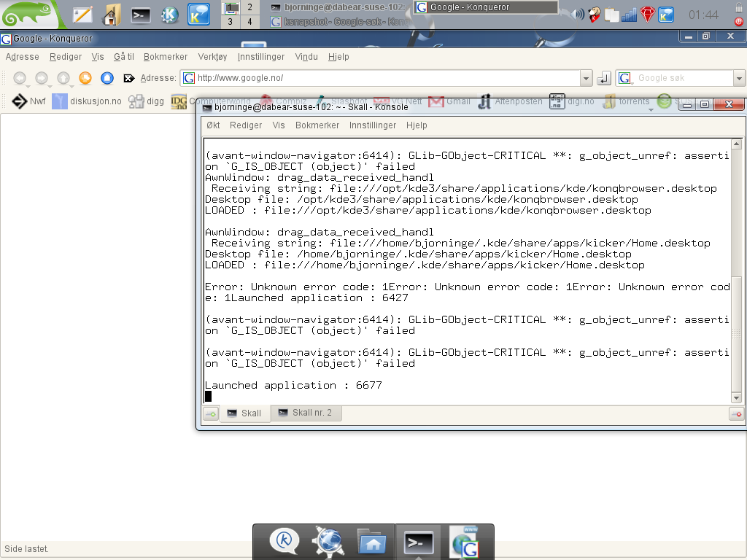Click the lock screen panel icon

(x=738, y=7)
